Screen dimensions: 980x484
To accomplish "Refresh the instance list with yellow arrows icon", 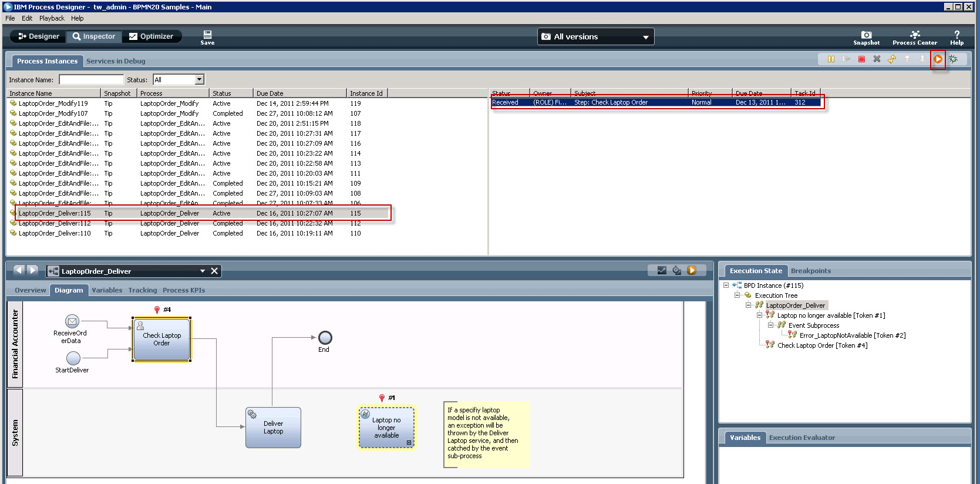I will (x=892, y=59).
